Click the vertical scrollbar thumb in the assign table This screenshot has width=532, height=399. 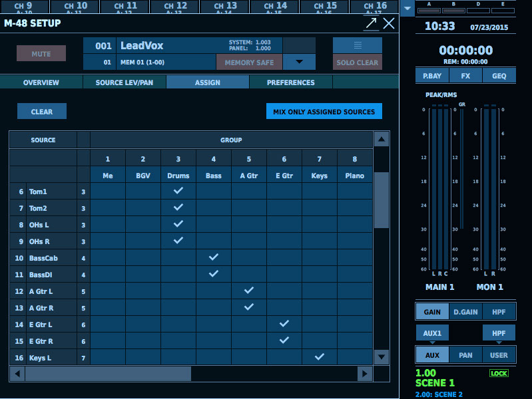tap(382, 200)
